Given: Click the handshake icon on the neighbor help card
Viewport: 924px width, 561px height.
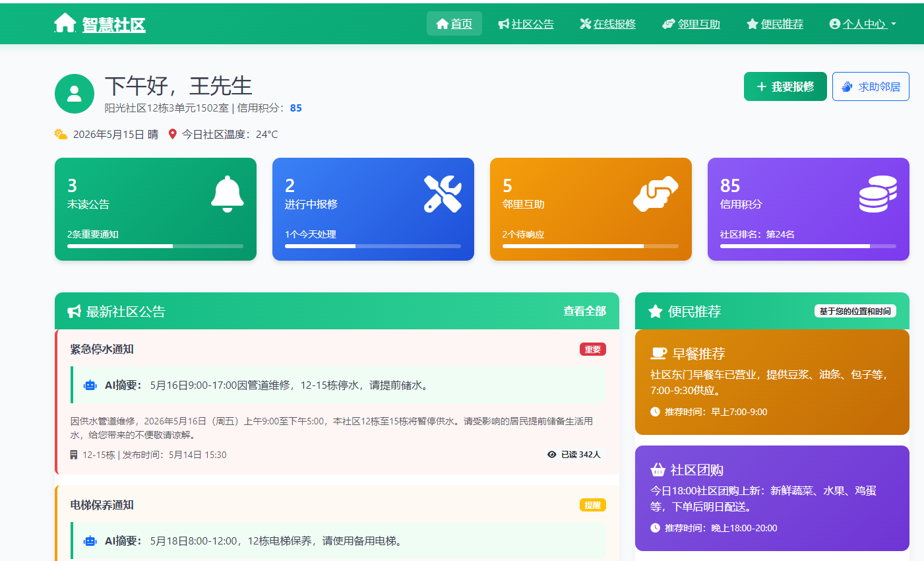Looking at the screenshot, I should [x=656, y=193].
